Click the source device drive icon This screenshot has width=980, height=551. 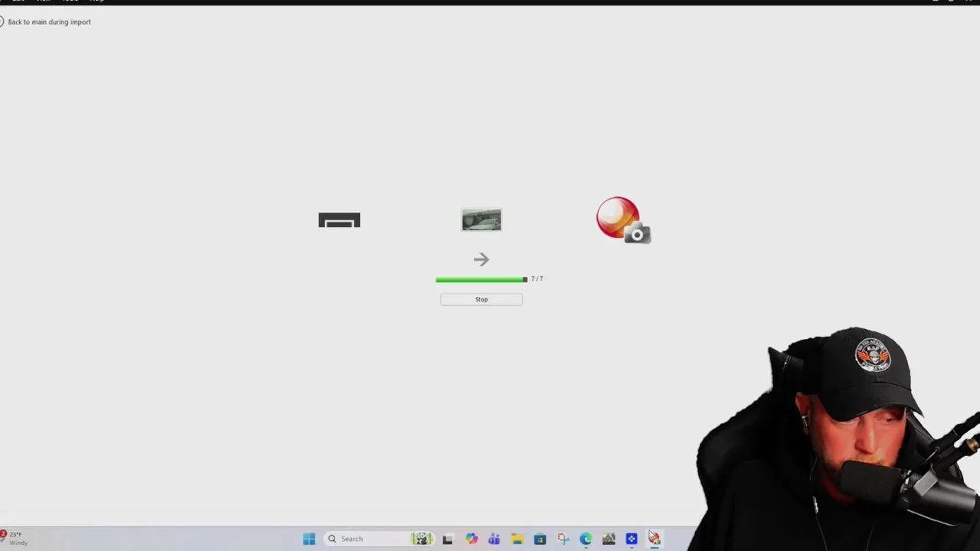(339, 220)
